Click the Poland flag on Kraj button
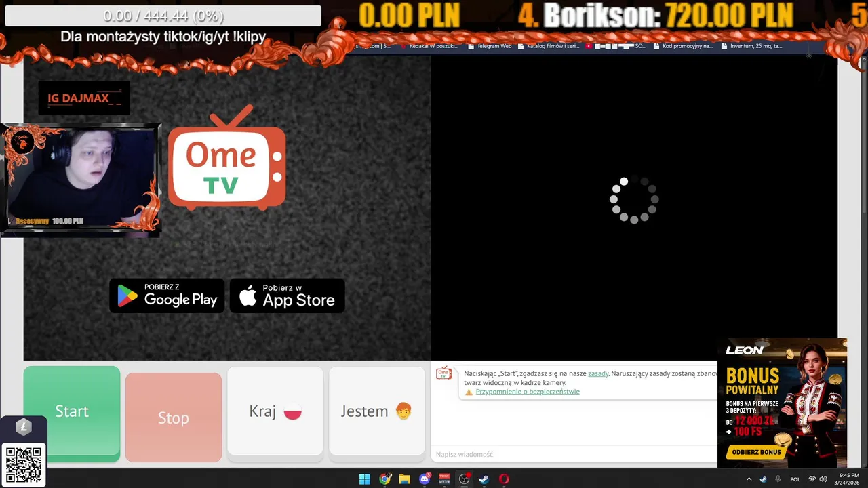 pos(292,411)
